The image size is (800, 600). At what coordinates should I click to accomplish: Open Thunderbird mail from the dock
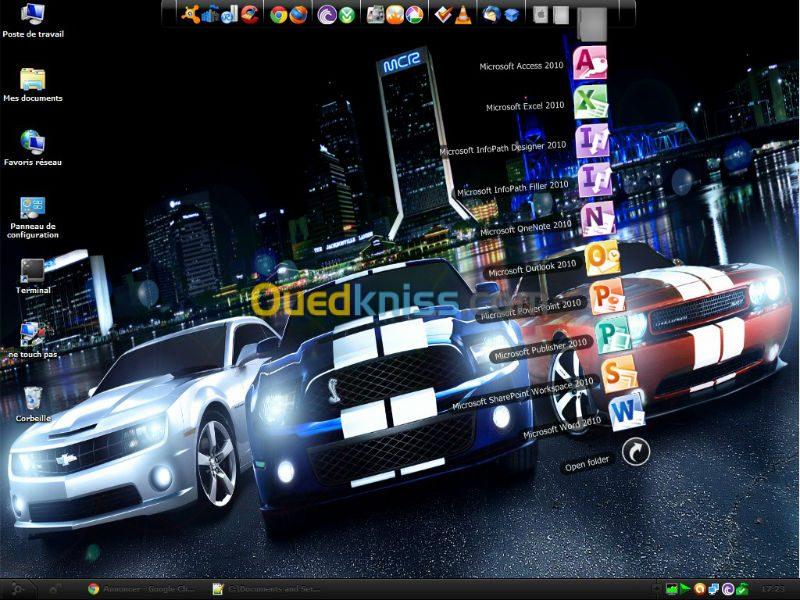[x=491, y=15]
